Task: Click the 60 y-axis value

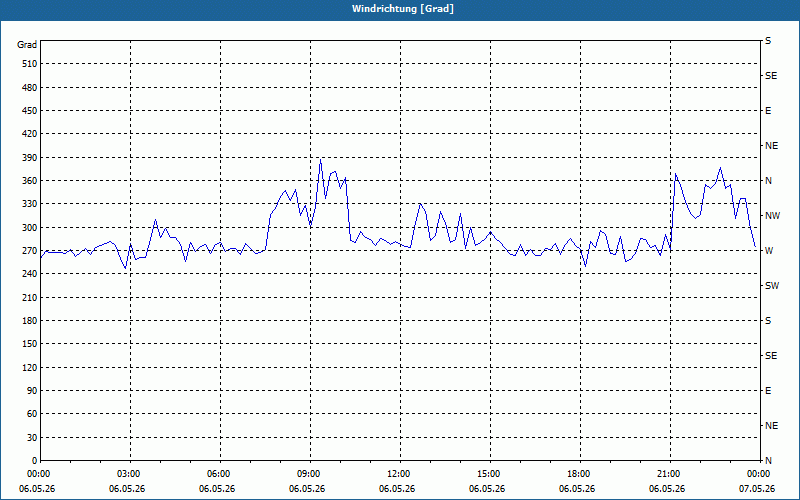Action: 32,414
